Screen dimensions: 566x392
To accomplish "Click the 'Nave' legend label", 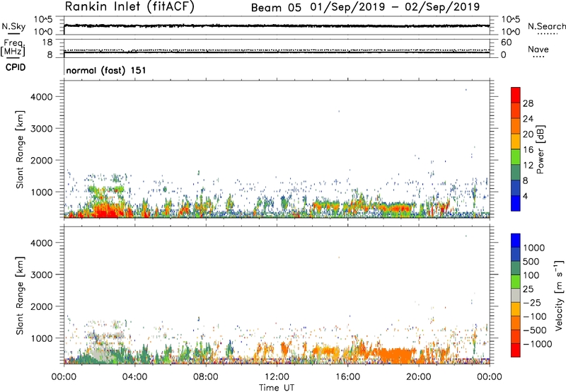I will (538, 50).
